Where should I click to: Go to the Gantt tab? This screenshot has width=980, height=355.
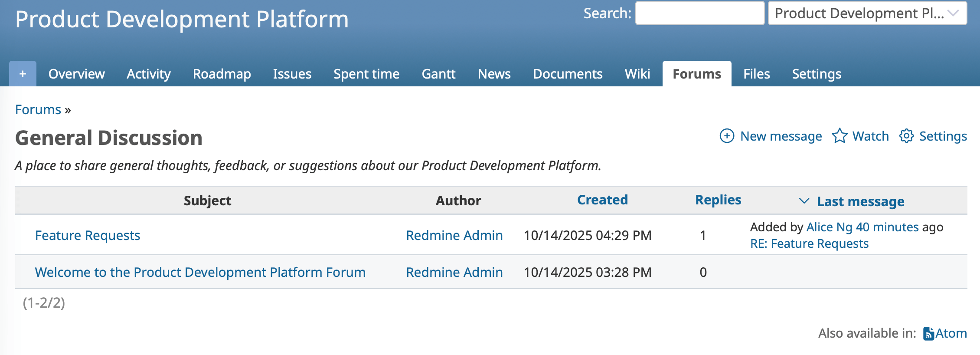[x=438, y=74]
